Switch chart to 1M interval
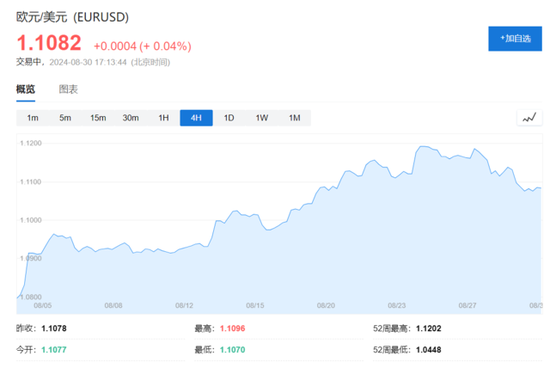This screenshot has width=550, height=368. [295, 118]
